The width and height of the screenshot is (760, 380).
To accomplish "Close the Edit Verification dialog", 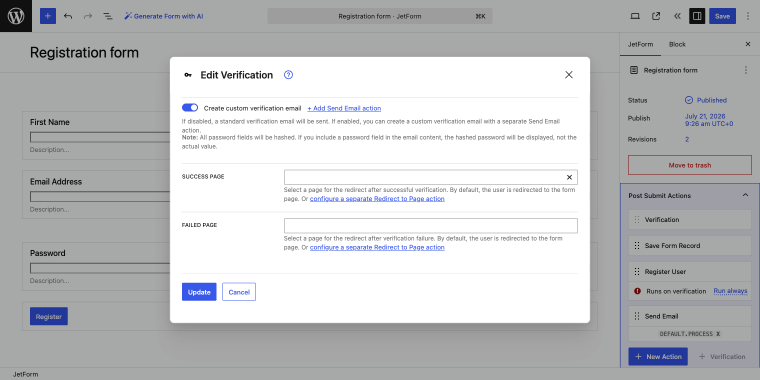I will point(569,75).
